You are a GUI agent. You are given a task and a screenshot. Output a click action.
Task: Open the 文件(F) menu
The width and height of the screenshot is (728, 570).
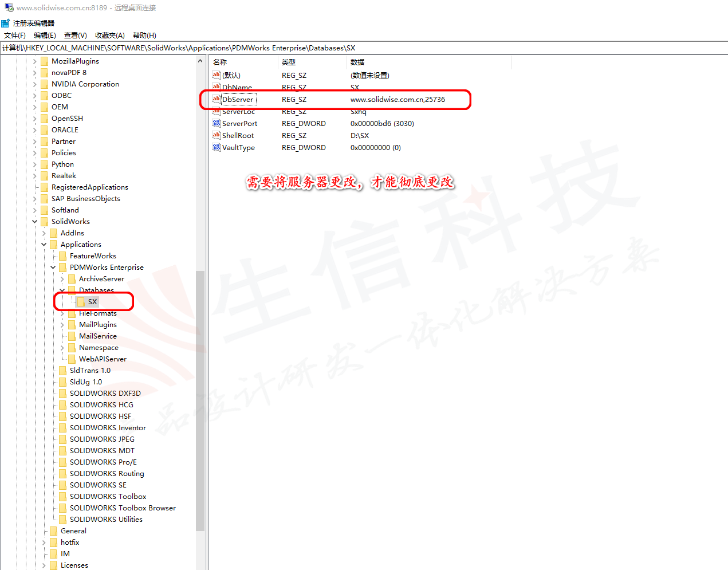tap(14, 36)
